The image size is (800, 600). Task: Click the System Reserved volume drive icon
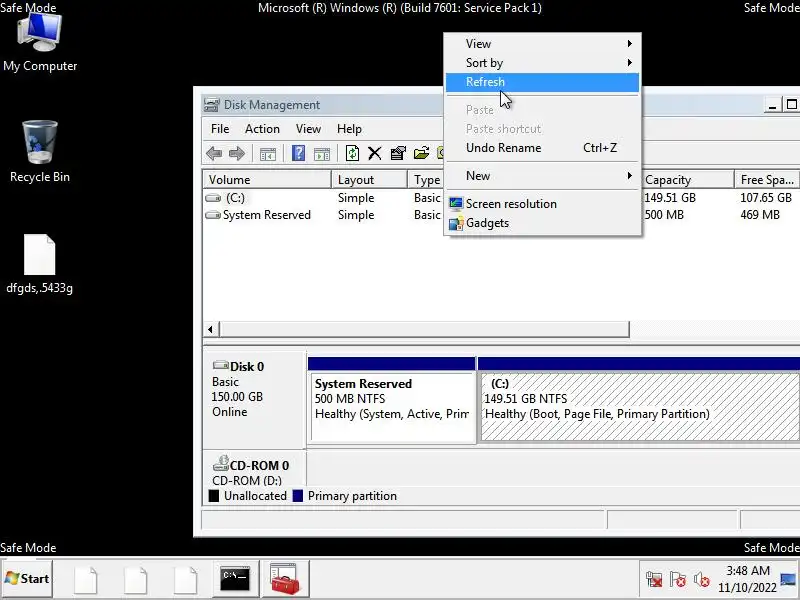[x=213, y=215]
